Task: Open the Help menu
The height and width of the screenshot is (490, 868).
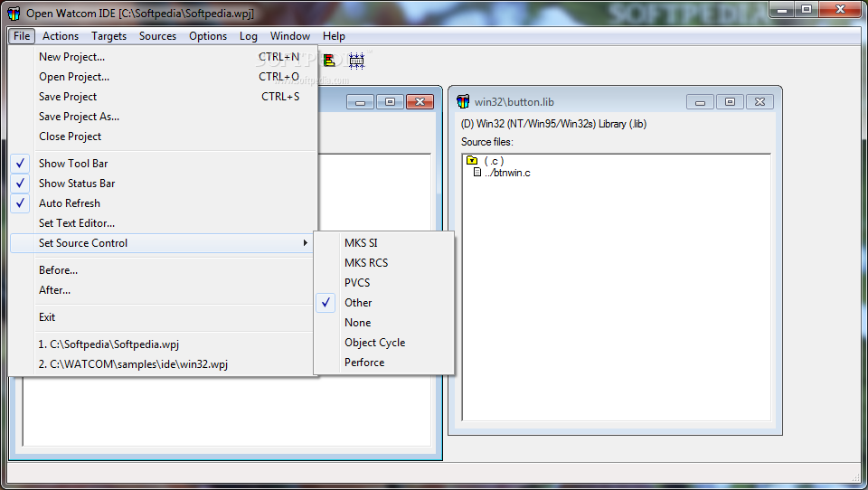Action: [334, 36]
